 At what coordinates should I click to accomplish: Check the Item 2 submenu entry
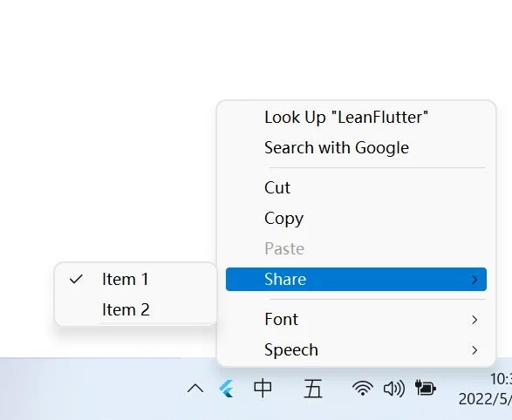135,309
